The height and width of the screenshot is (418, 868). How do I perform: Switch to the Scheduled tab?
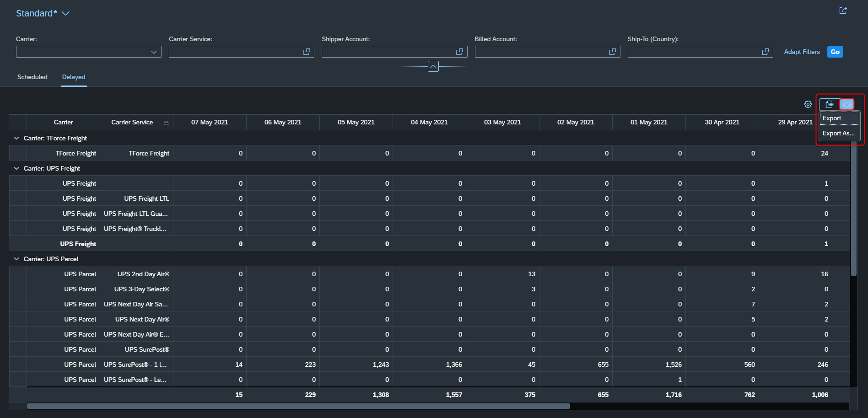pos(32,77)
